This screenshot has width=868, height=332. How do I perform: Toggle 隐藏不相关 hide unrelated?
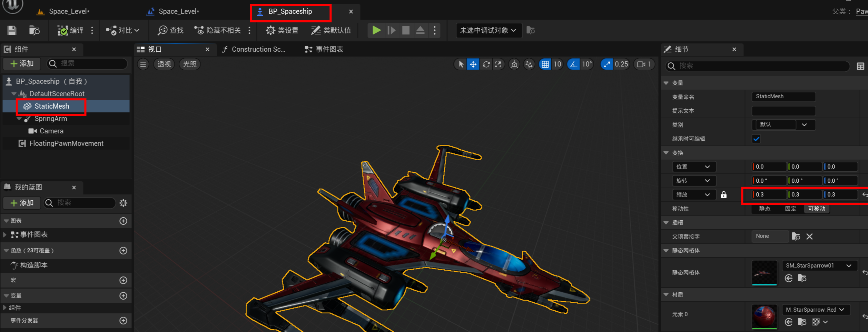pyautogui.click(x=217, y=30)
